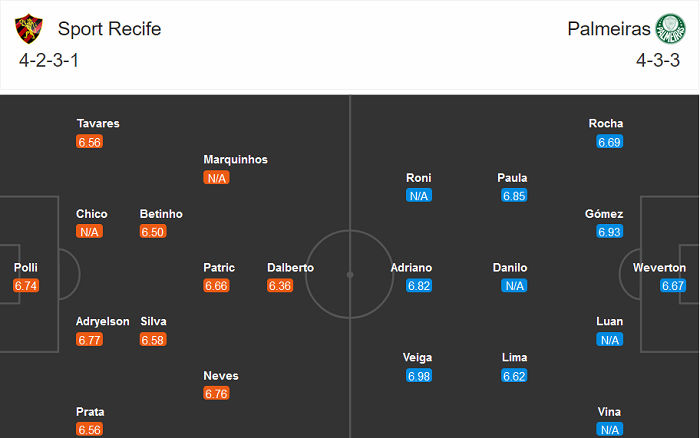
Task: Click the Palmeiras club crest
Action: 671,29
